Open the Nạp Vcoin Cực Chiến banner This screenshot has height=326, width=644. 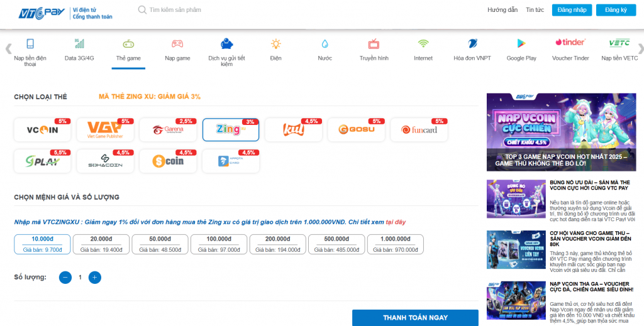coord(561,132)
